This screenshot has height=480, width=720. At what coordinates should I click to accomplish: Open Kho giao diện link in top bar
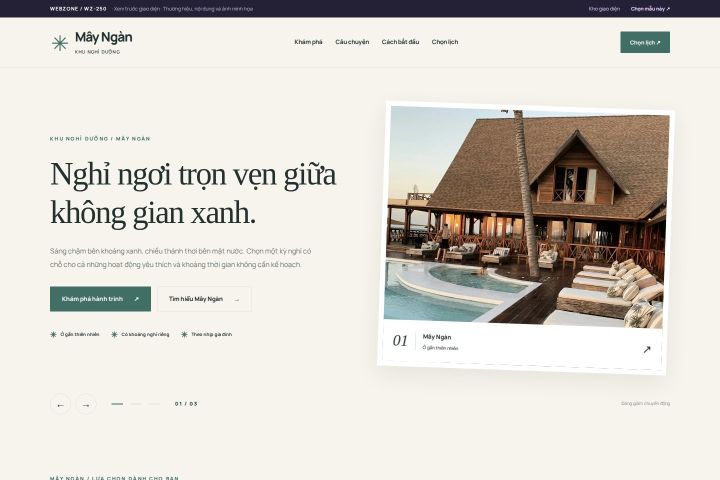(x=604, y=9)
